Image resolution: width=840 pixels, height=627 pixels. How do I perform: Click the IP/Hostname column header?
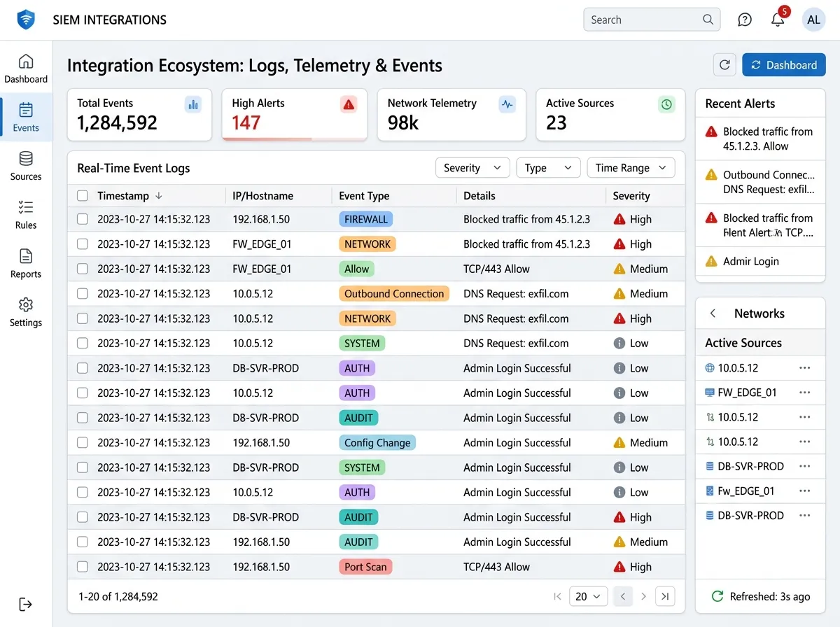pos(262,196)
